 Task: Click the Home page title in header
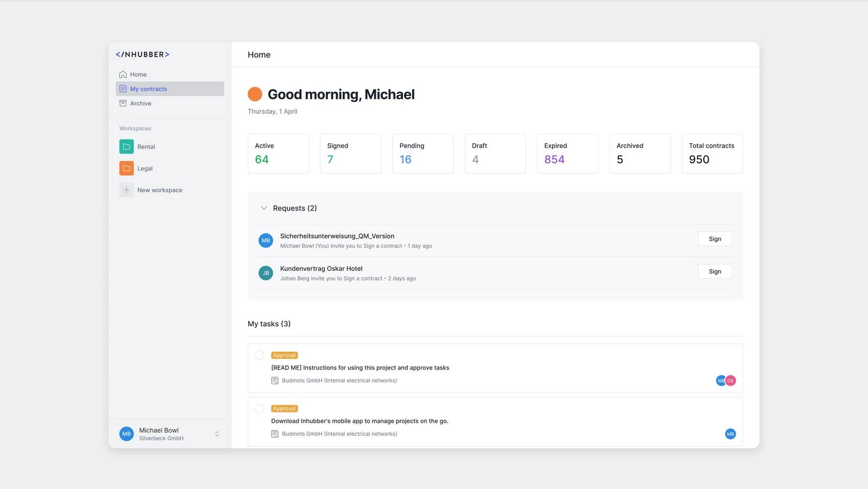point(259,55)
